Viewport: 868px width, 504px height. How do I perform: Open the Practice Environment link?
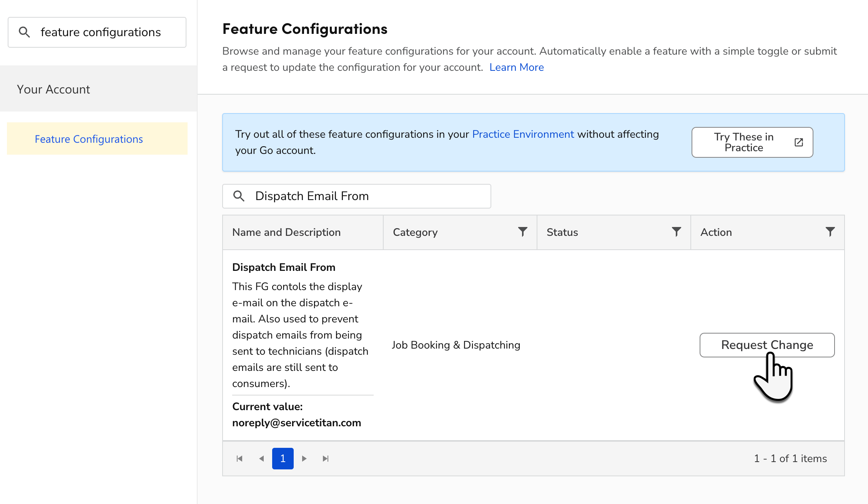pyautogui.click(x=523, y=134)
